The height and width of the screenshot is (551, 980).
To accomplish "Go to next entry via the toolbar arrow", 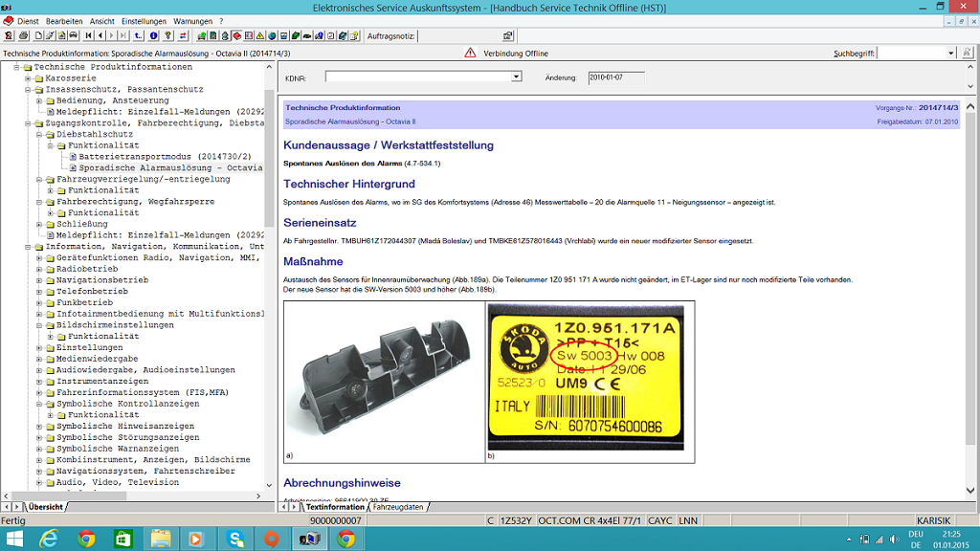I will point(112,35).
